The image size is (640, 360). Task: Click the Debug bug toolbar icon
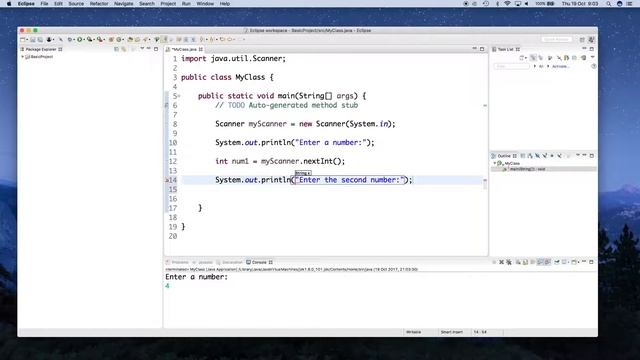(x=69, y=40)
